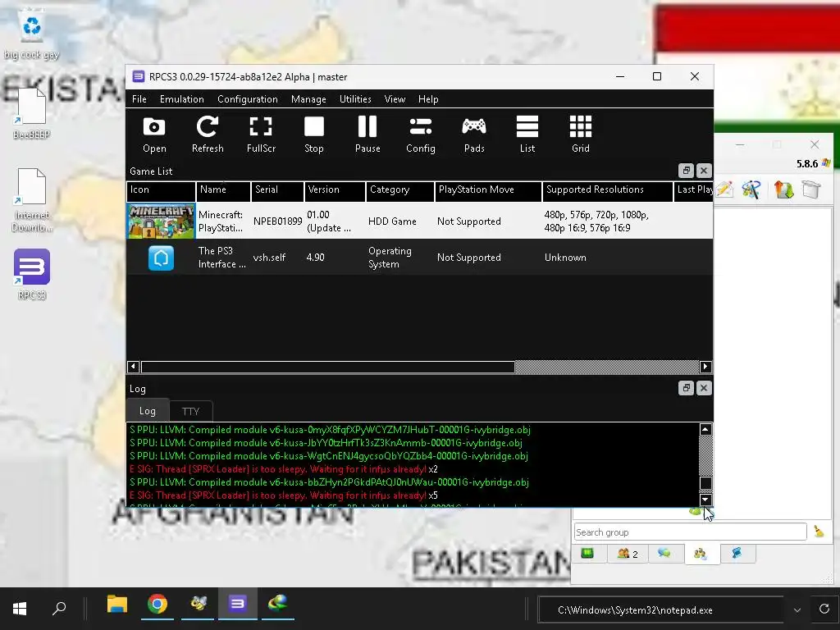
Task: Enter fullscreen via the FullScr icon
Action: 261,135
